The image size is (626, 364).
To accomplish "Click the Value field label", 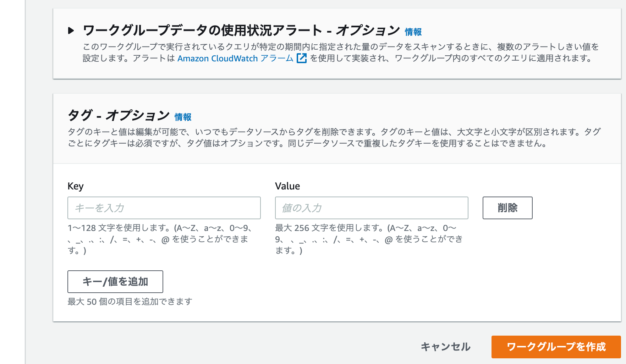I will point(287,186).
